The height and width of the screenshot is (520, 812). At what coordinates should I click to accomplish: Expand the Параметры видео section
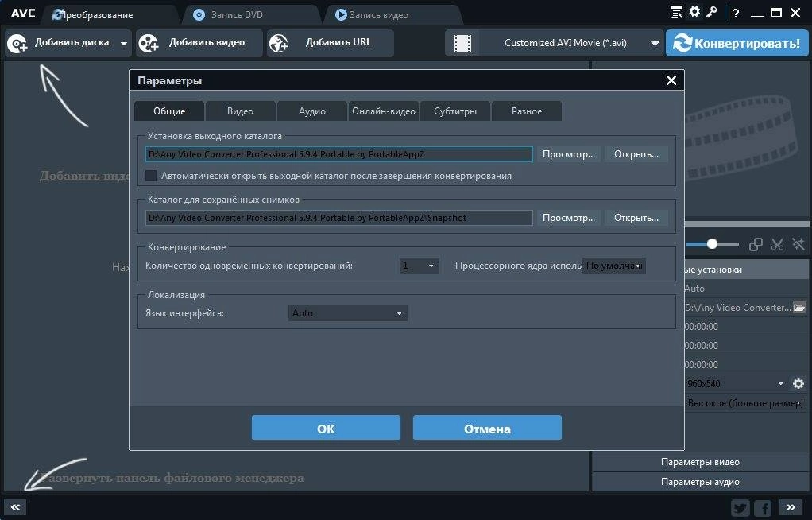pyautogui.click(x=700, y=462)
